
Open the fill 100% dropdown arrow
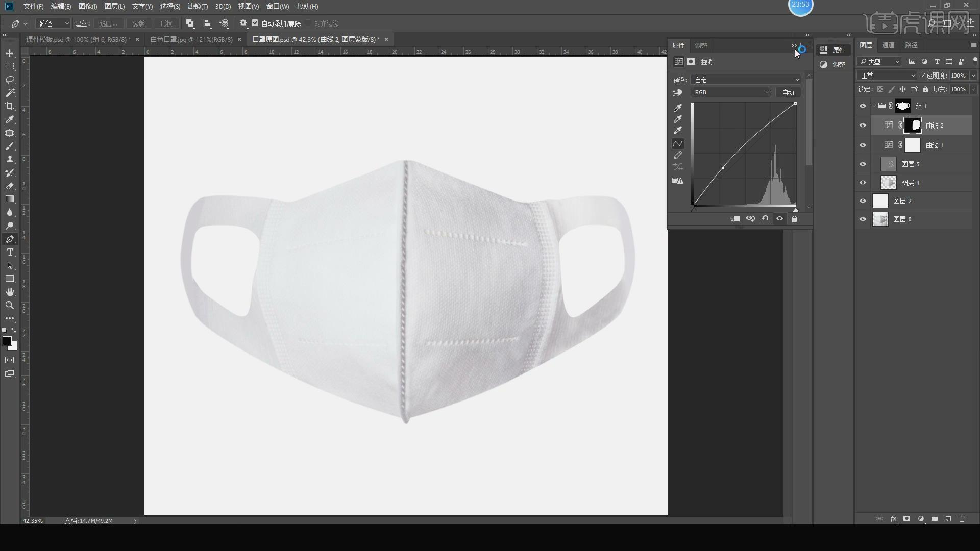click(x=973, y=89)
